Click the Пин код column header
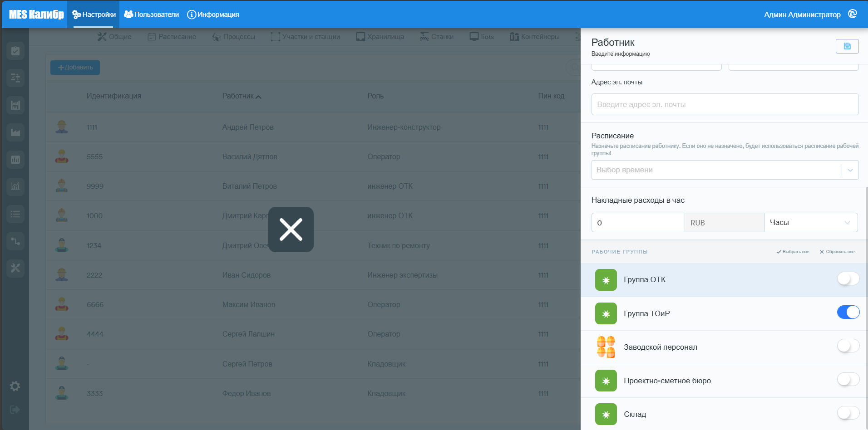The image size is (868, 430). pyautogui.click(x=551, y=96)
